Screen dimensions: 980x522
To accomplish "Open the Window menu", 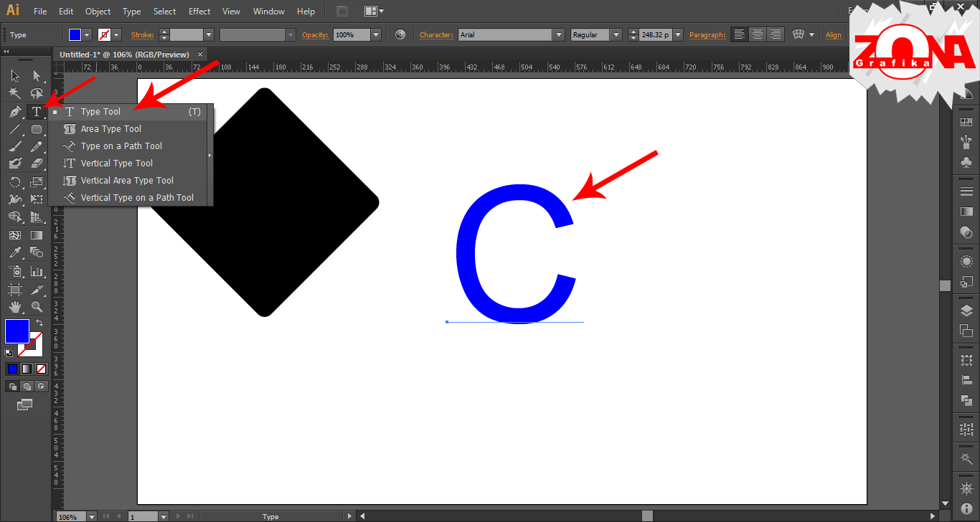I will (x=269, y=11).
